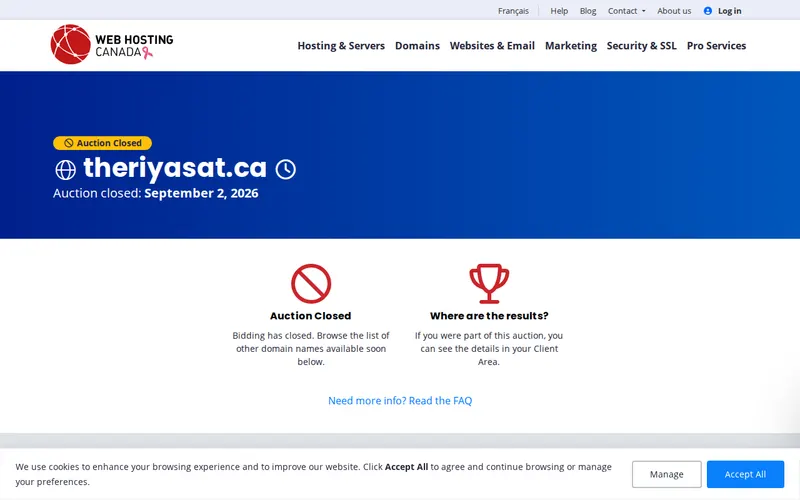Click the red trophy icon
This screenshot has height=500, width=800.
pos(489,283)
